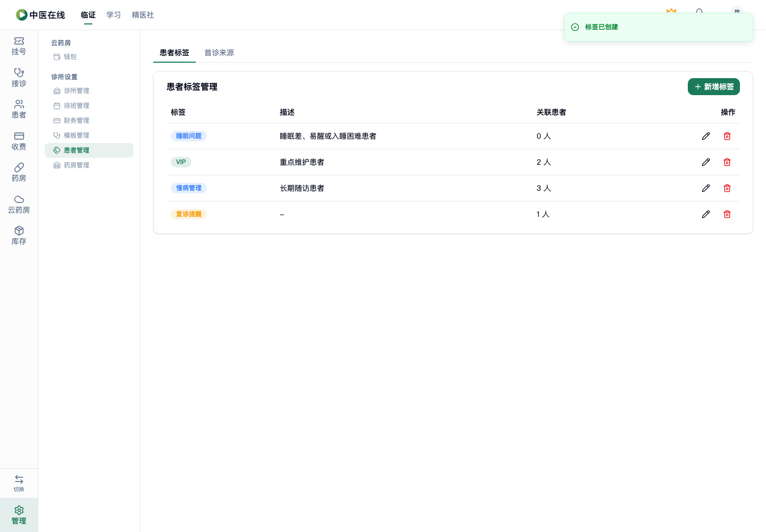Viewport: 766px width, 532px height.
Task: Switch to the 精医社 top tab
Action: [x=143, y=15]
